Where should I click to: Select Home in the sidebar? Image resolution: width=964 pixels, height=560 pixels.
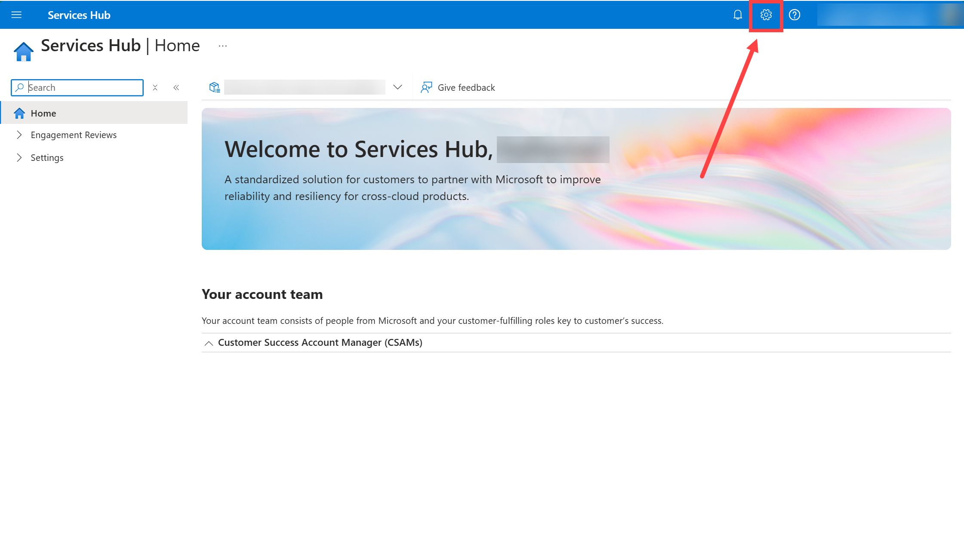click(43, 113)
